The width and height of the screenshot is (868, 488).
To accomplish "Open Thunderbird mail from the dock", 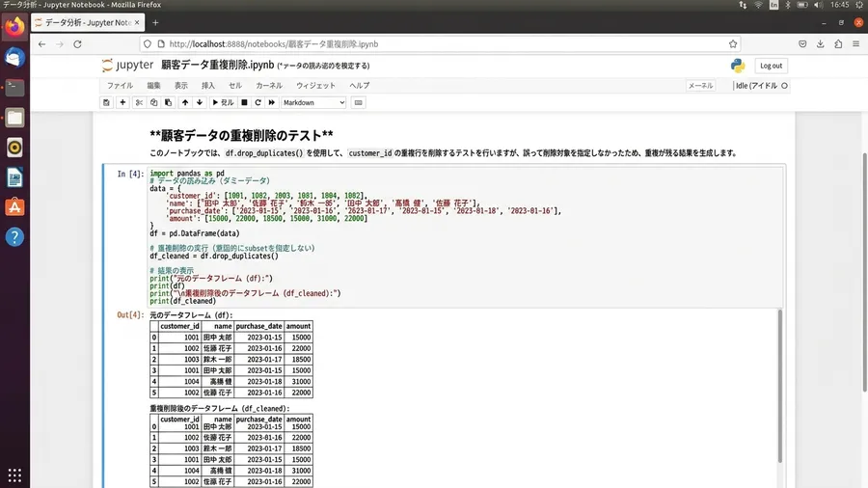I will pos(14,58).
